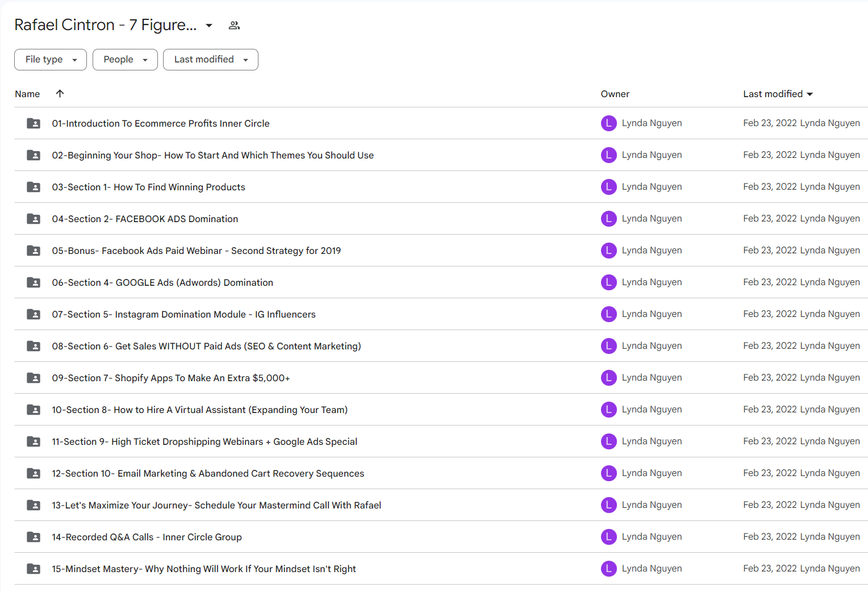868x592 pixels.
Task: Click folder icon for 13-Let's Maximize Your Journey
Action: point(34,505)
